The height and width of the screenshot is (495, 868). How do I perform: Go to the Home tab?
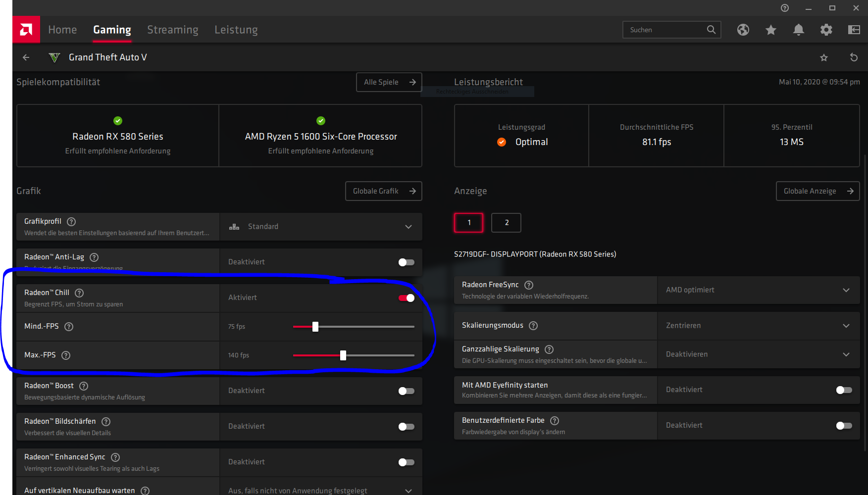[62, 30]
